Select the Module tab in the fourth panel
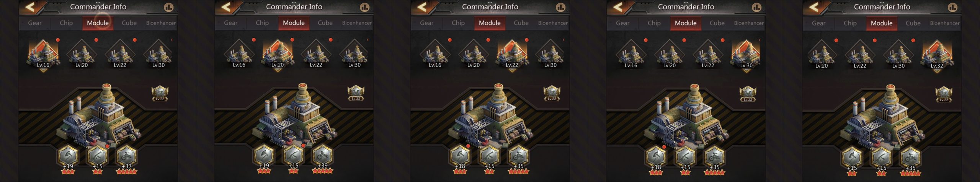Viewport: 980px width, 182px height. 686,23
